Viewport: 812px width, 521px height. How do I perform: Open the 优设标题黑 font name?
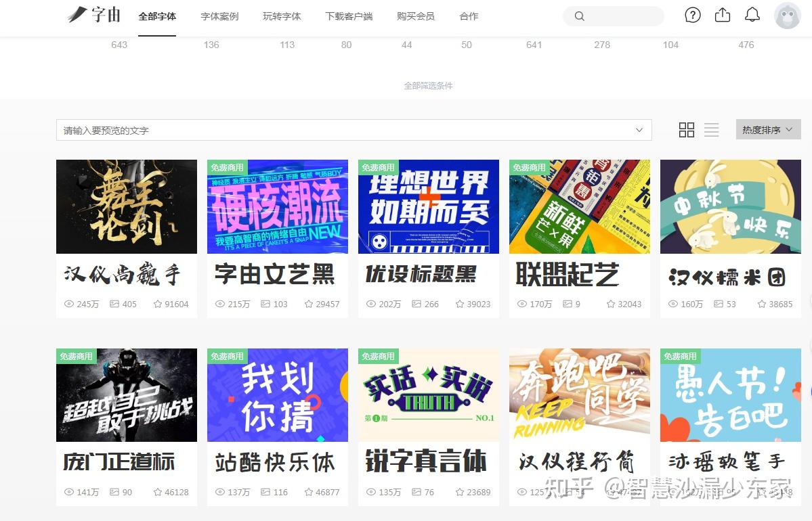pyautogui.click(x=421, y=274)
